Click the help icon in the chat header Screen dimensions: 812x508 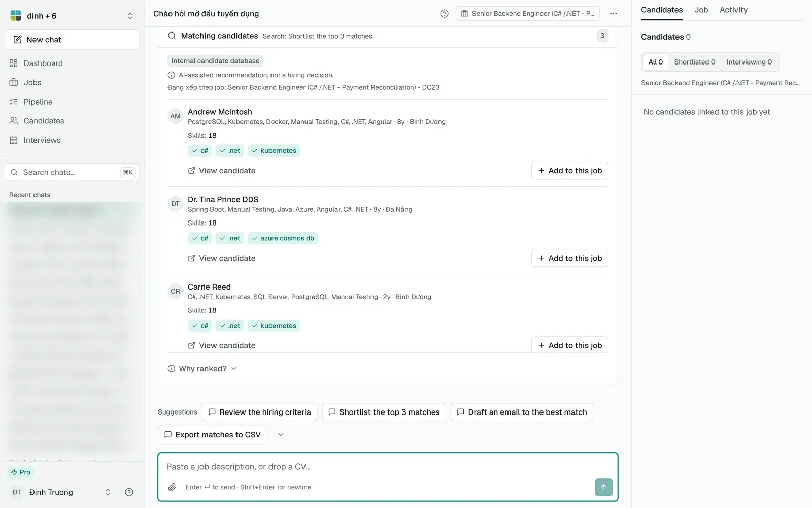tap(444, 14)
